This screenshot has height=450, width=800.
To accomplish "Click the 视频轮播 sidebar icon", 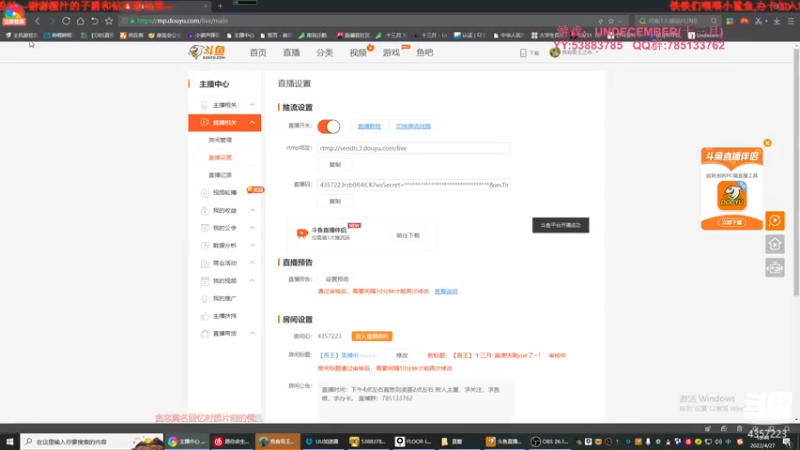I will click(x=204, y=193).
